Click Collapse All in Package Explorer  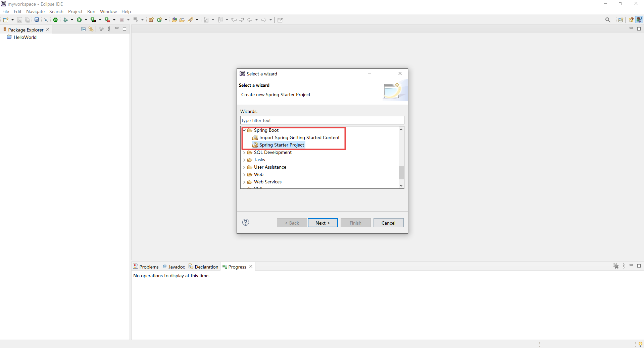83,29
